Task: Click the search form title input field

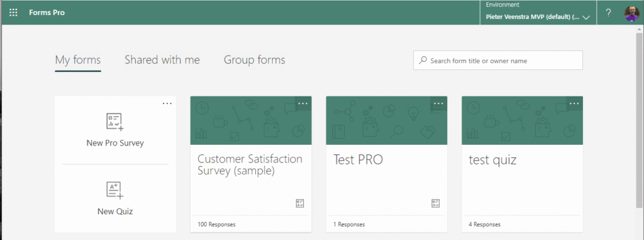Action: coord(498,60)
